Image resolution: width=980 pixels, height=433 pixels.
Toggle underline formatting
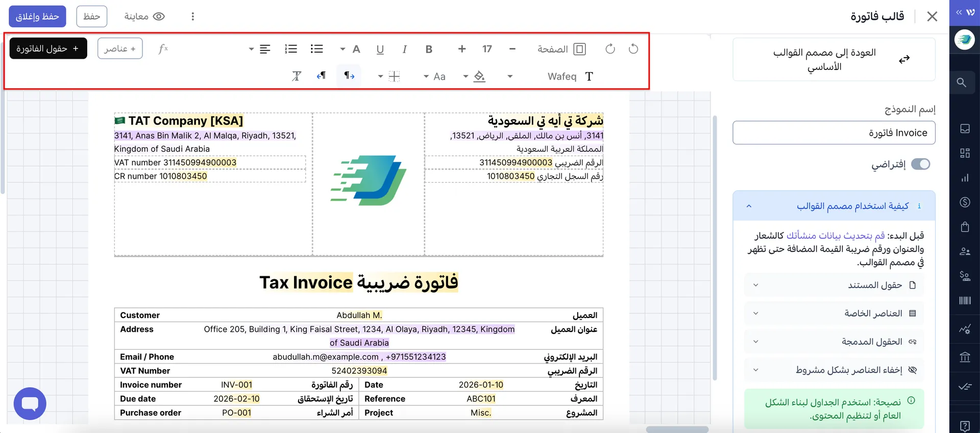click(380, 49)
